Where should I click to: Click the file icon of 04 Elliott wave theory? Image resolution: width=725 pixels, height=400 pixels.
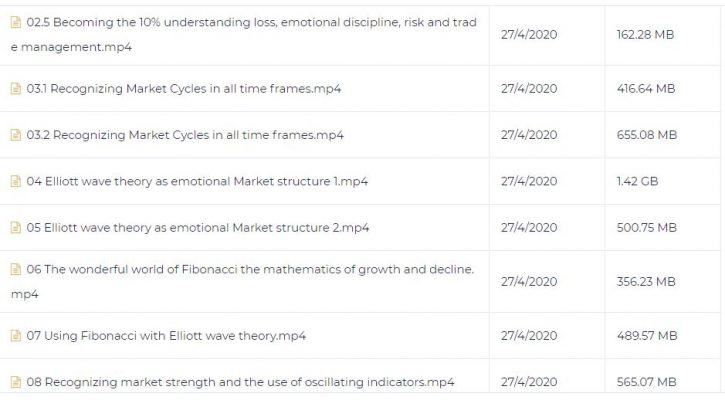[x=16, y=181]
